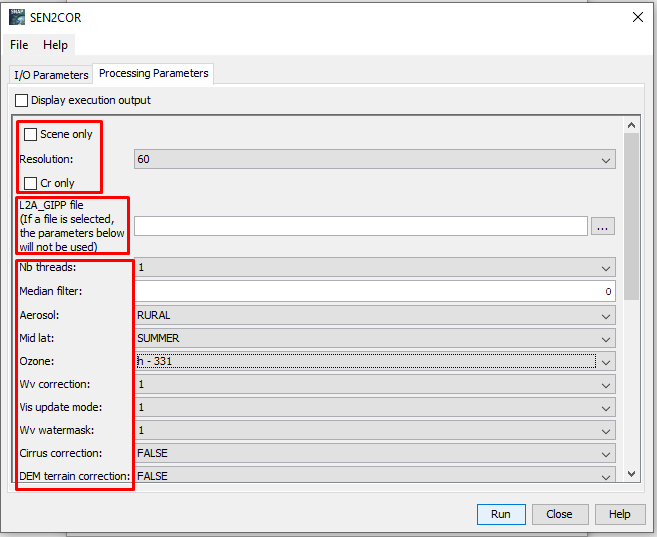Expand the Wv watermask dropdown
Screen dimensions: 657x537
375,431
